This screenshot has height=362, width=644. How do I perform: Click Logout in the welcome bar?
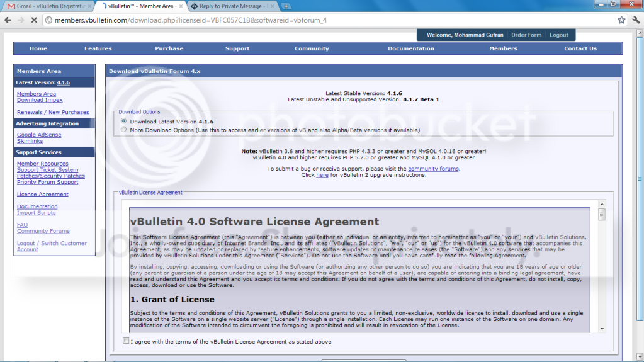pyautogui.click(x=559, y=35)
